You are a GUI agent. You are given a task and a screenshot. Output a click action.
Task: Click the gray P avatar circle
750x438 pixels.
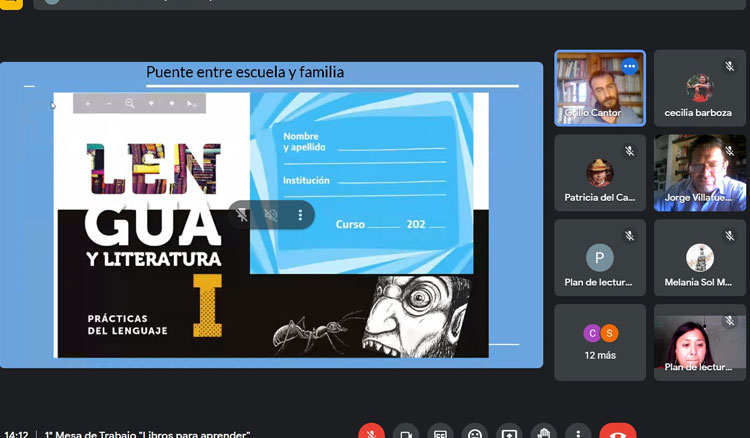600,258
